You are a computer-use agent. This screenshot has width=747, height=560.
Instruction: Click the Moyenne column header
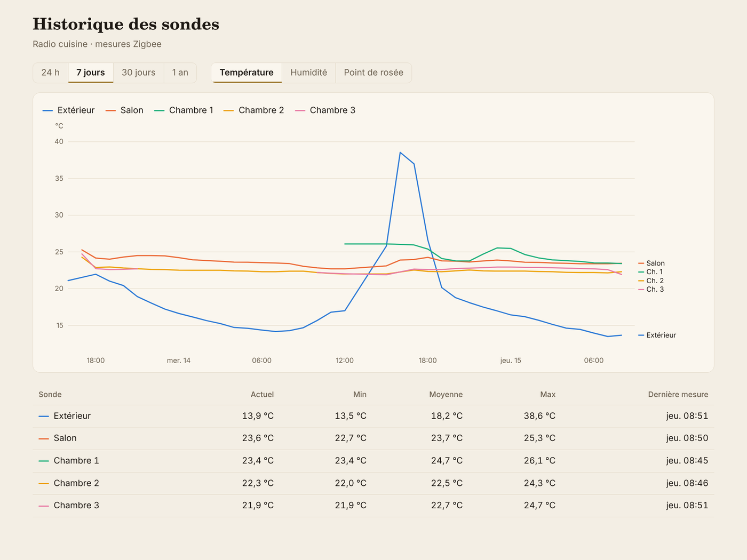(x=446, y=395)
